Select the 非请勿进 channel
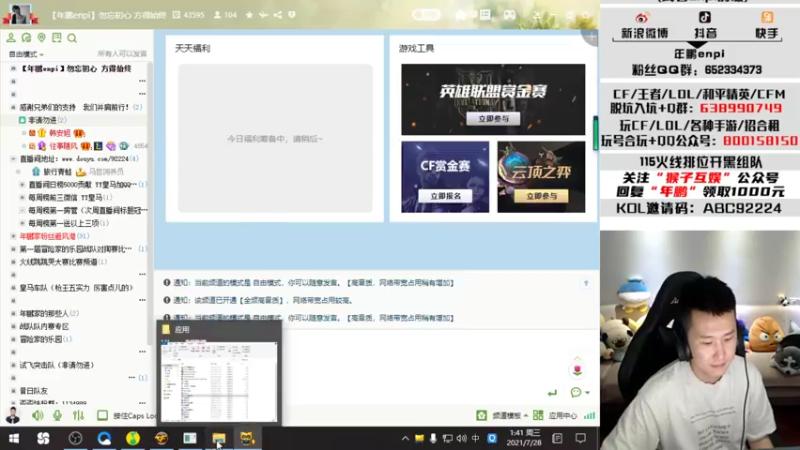The image size is (800, 450). [42, 120]
